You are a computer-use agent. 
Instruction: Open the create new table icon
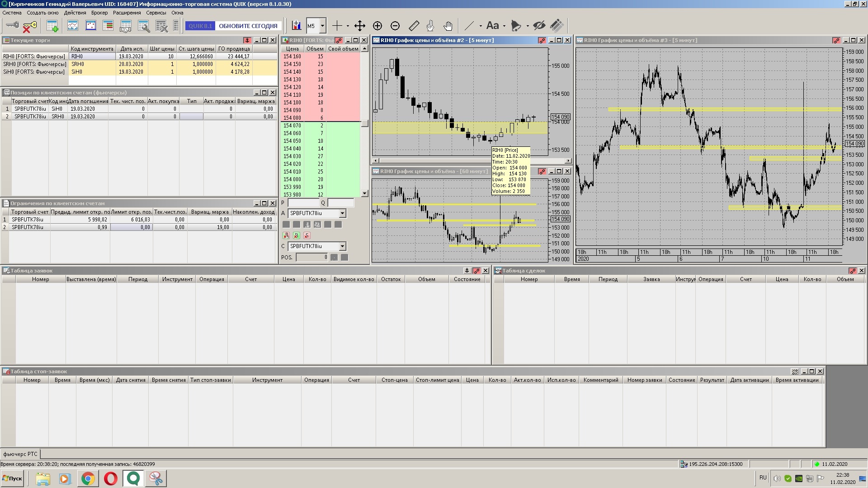tap(52, 26)
